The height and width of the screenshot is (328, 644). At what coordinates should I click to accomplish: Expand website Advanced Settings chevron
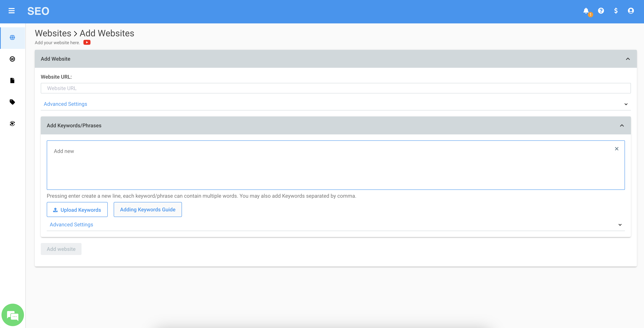click(x=626, y=104)
